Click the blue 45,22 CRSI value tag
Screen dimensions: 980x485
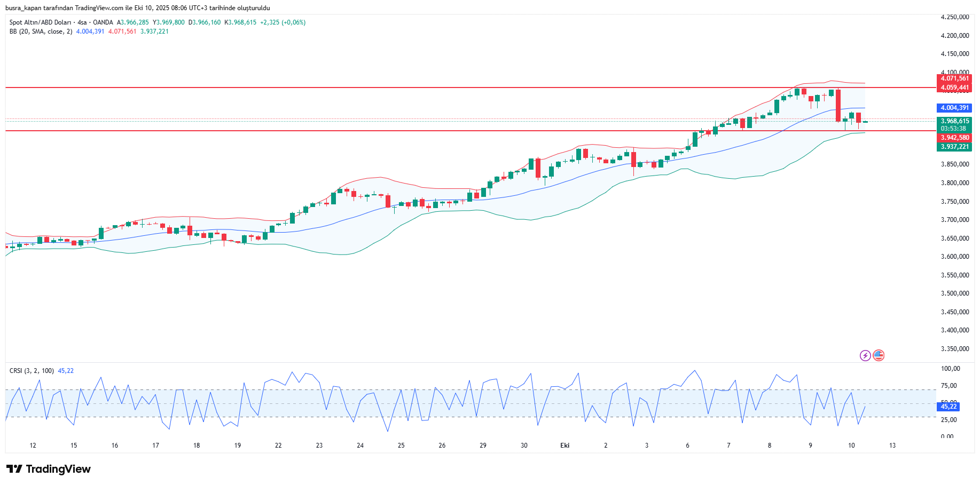pos(948,407)
